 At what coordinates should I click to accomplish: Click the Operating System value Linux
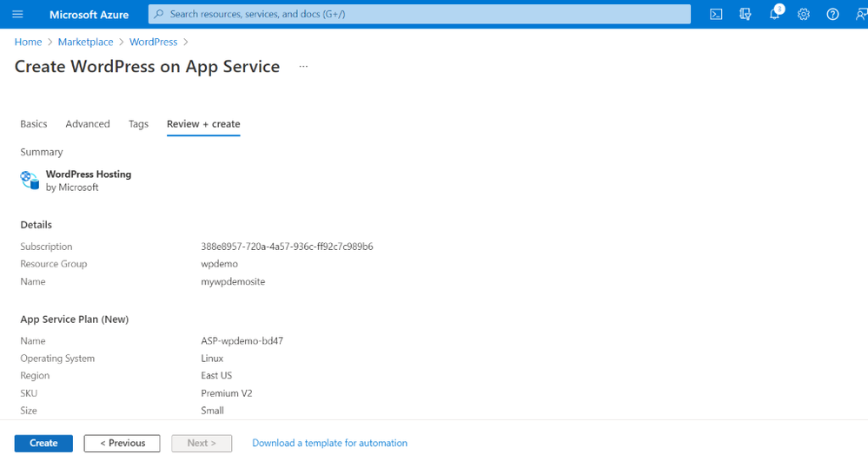[212, 359]
